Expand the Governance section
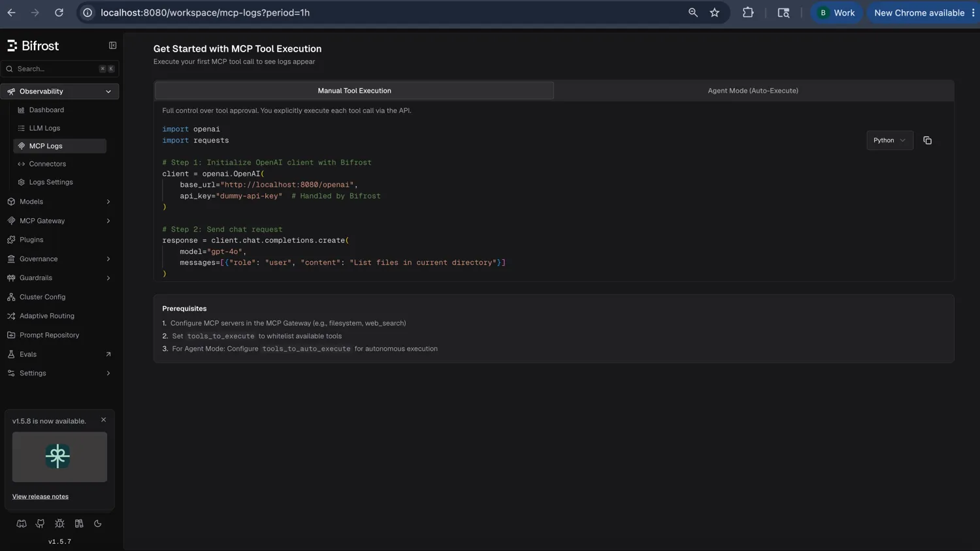 coord(59,259)
